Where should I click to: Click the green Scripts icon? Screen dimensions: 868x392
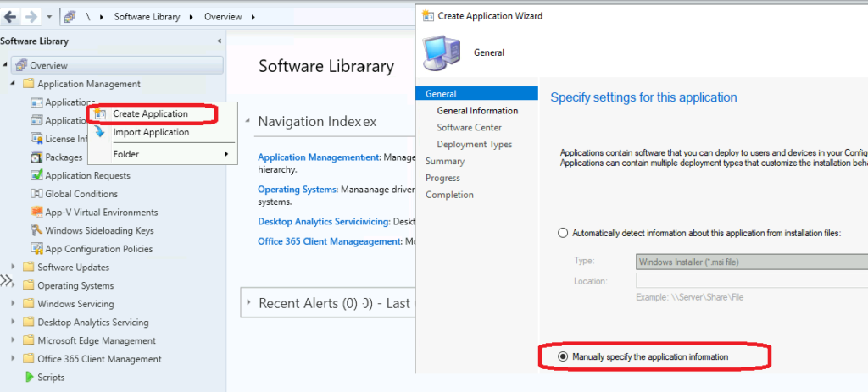click(x=30, y=377)
